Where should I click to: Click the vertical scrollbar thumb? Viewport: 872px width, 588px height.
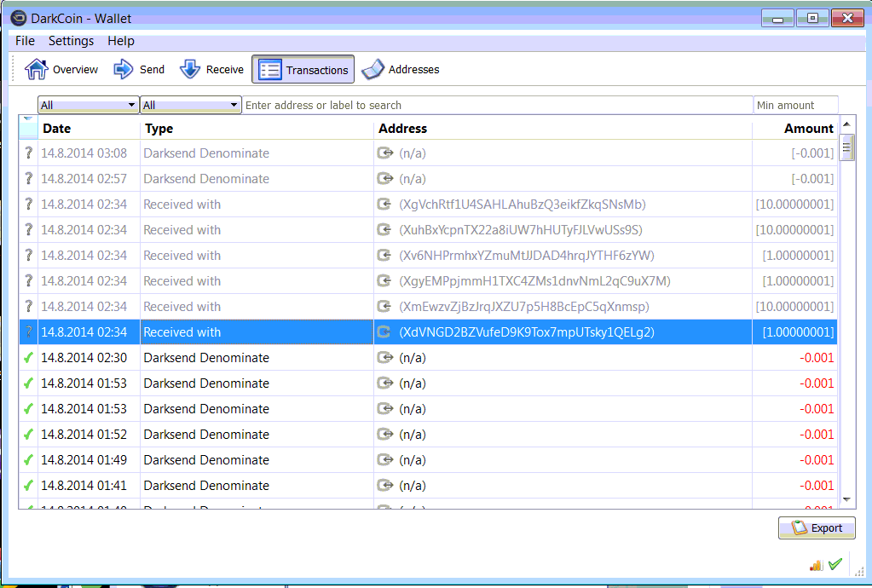coord(847,147)
